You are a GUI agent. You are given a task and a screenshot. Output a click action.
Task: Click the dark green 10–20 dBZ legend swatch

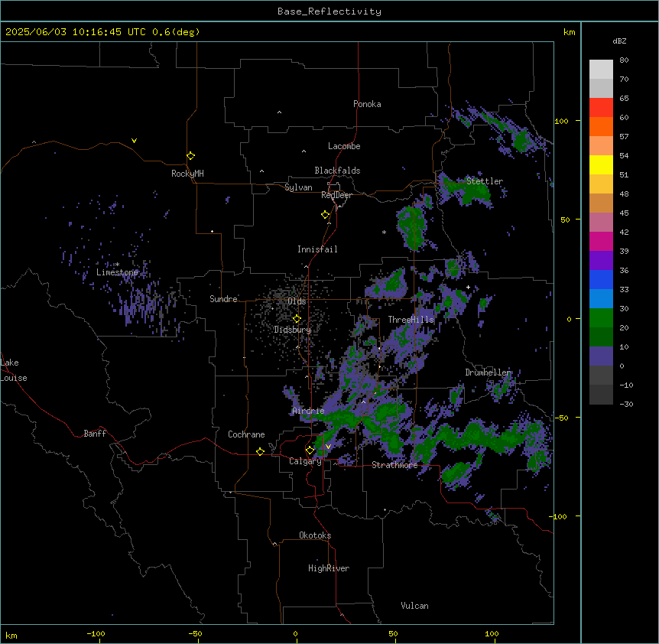(x=601, y=337)
